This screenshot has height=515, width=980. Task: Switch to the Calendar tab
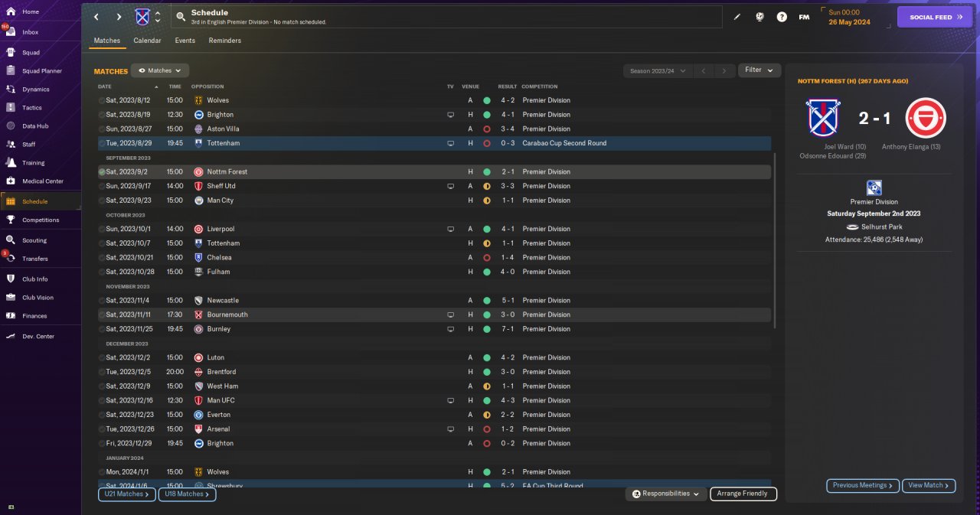147,41
